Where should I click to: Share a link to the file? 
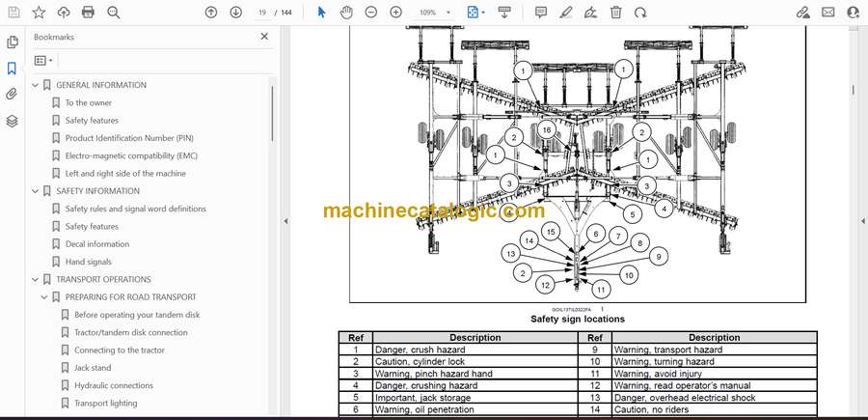point(802,13)
